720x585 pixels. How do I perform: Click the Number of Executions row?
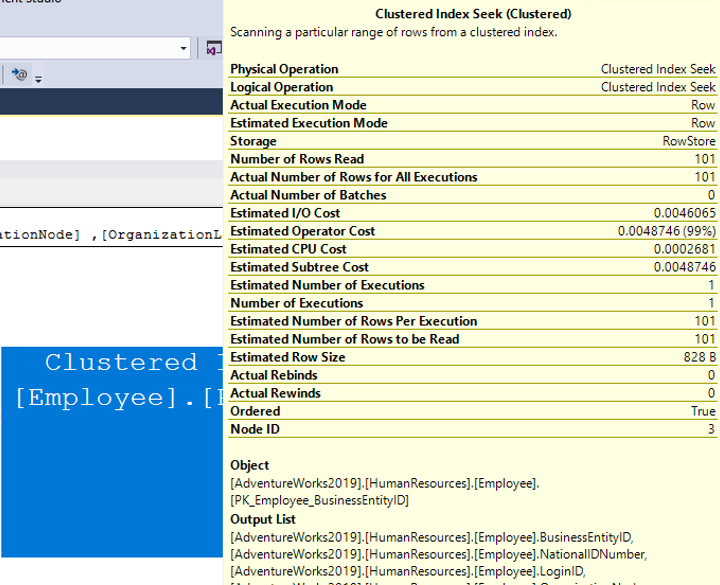[x=472, y=303]
